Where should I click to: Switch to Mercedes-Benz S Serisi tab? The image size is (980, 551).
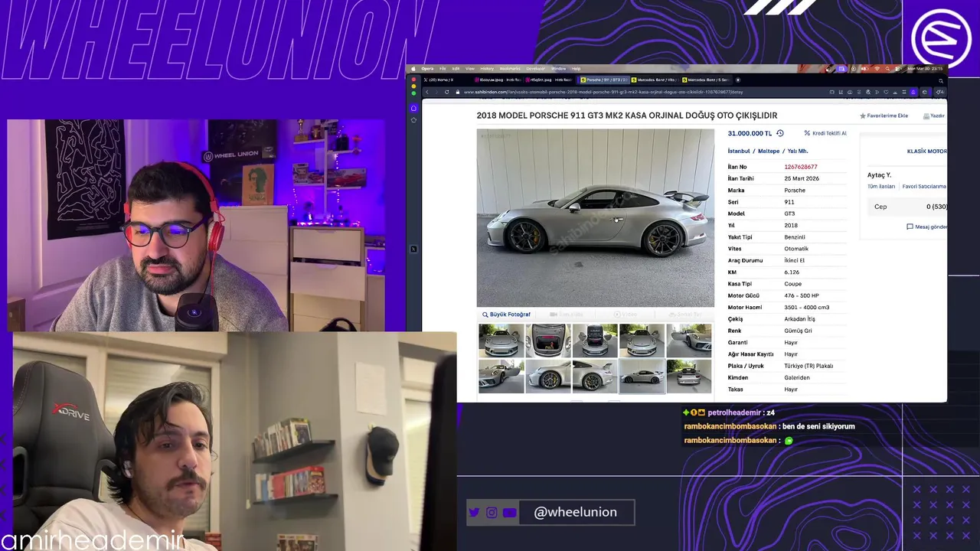tap(705, 80)
